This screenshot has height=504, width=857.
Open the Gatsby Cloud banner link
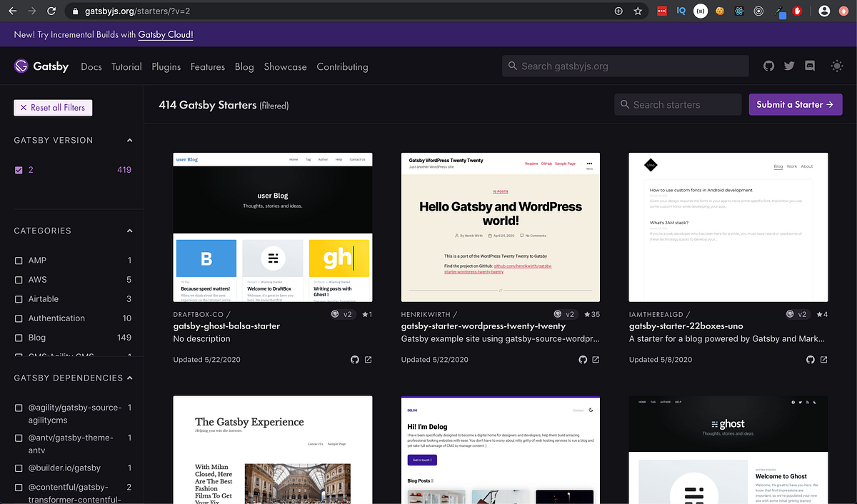tap(165, 34)
